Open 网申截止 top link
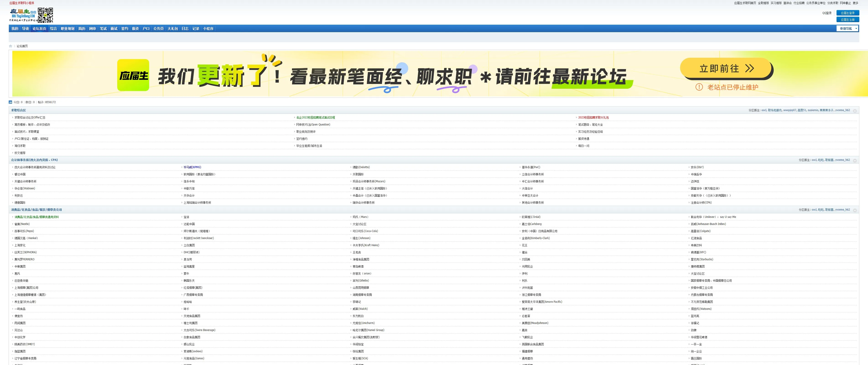 tap(845, 3)
